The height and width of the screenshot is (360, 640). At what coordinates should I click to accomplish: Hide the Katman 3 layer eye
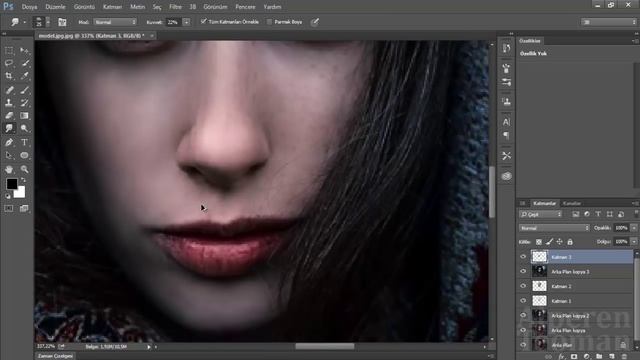click(523, 257)
